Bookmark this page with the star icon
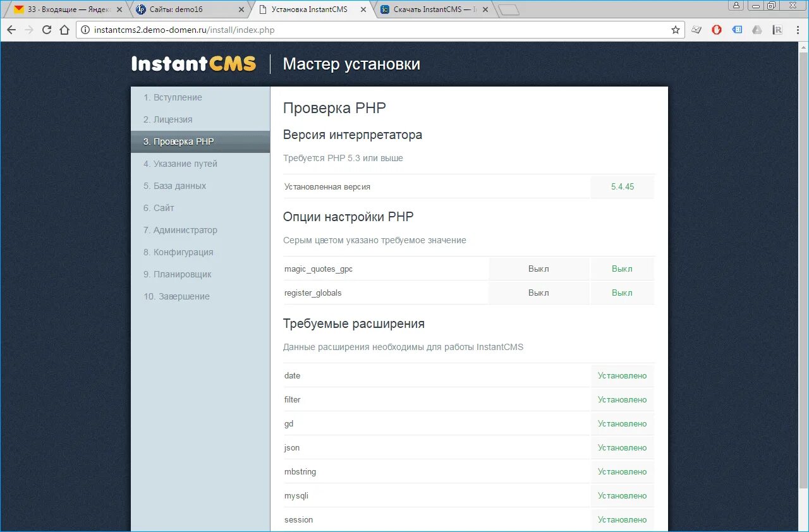809x532 pixels. click(x=676, y=30)
